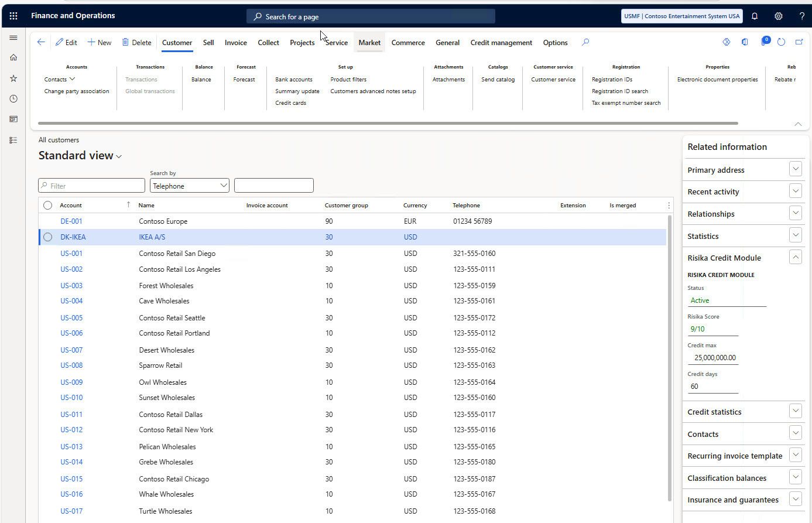Click the Customer group column header
812x523 pixels.
pyautogui.click(x=347, y=206)
